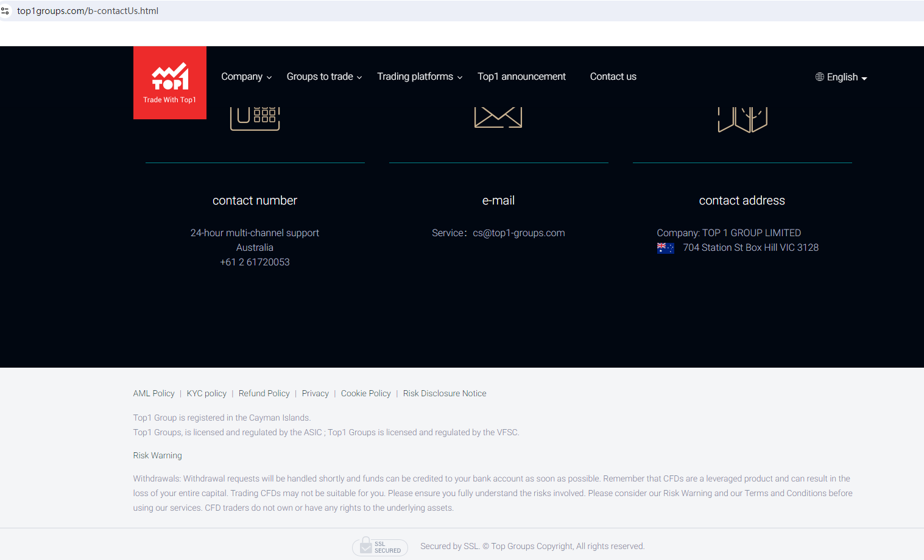Expand the Company menu
Screen dimensions: 924x560
point(247,77)
